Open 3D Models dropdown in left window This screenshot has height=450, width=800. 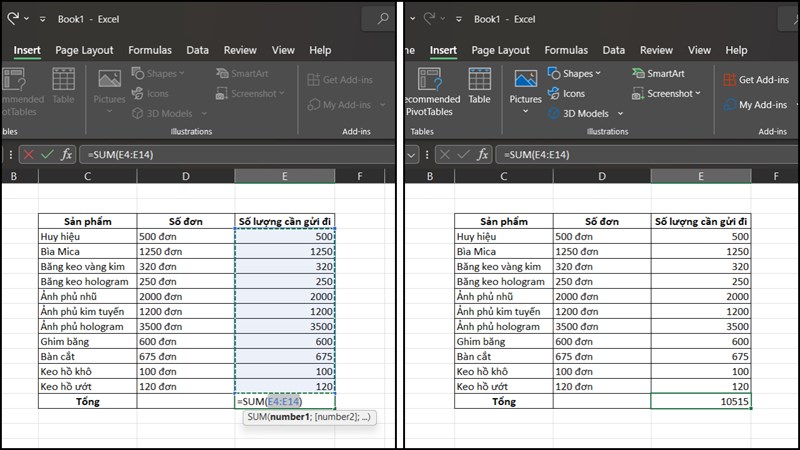pos(204,113)
